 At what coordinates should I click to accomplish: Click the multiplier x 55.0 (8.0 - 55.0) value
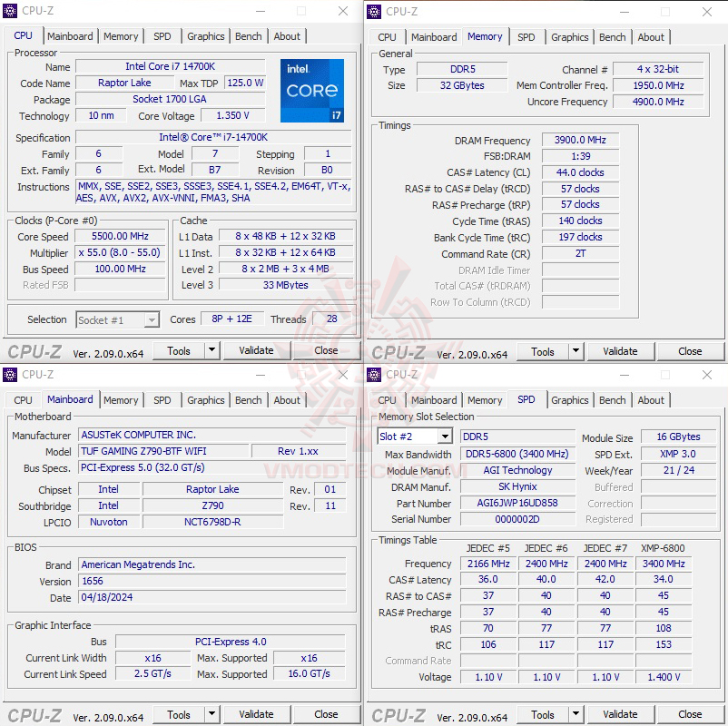tap(120, 252)
